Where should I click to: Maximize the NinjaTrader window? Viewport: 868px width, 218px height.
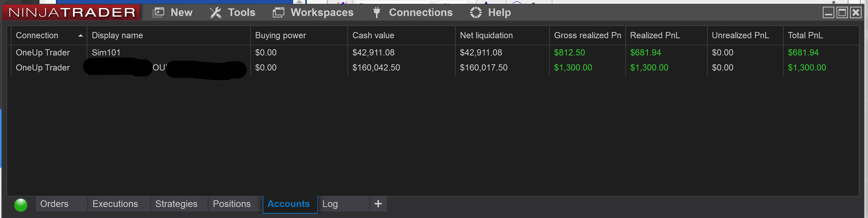click(842, 13)
